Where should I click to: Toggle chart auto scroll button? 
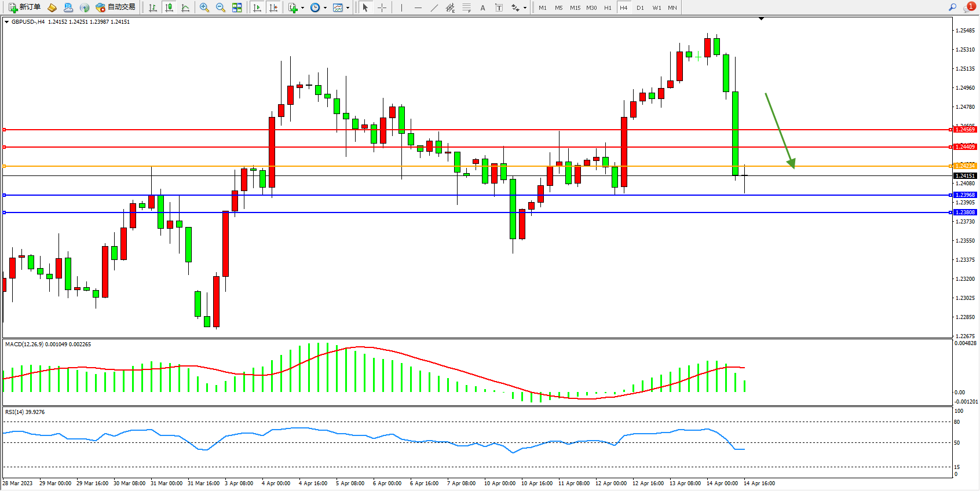click(x=257, y=8)
